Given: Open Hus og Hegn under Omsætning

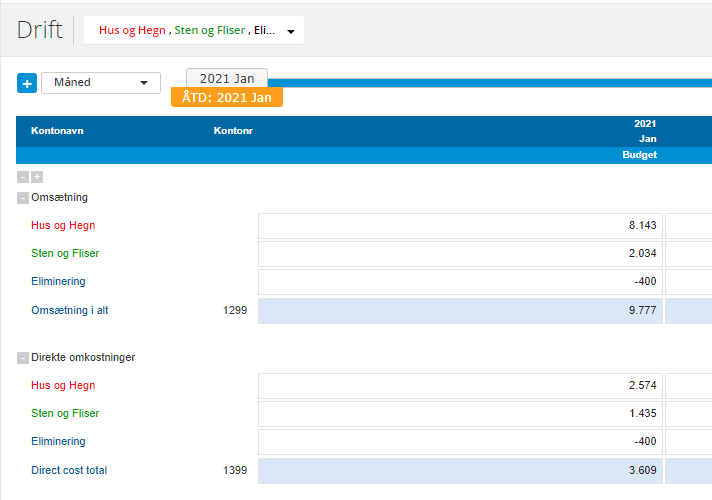Looking at the screenshot, I should coord(63,226).
